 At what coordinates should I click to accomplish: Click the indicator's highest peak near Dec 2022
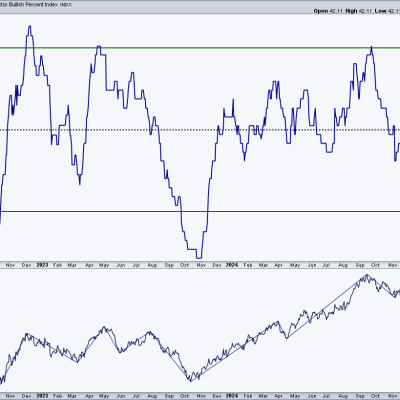click(x=30, y=27)
